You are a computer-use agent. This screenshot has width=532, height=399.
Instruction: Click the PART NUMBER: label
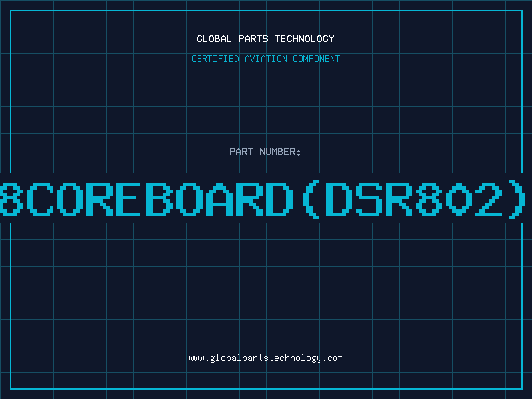click(265, 152)
